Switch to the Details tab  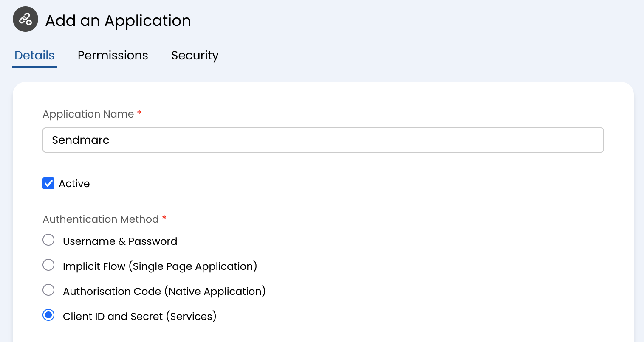coord(34,56)
